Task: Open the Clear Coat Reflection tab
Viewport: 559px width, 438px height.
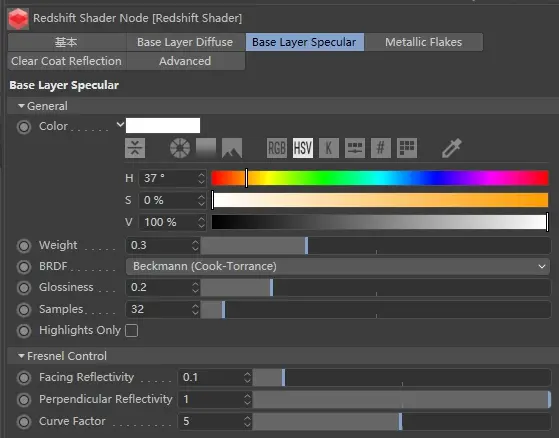Action: point(67,61)
